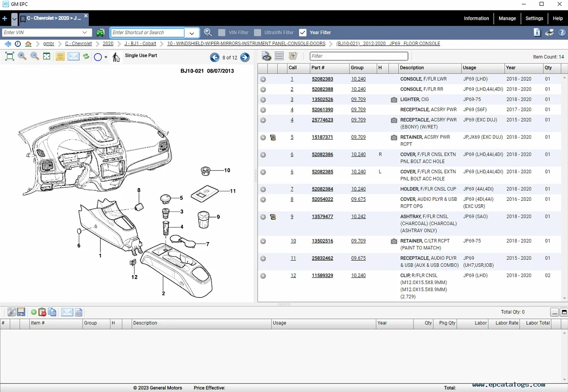Open the 2020 breadcrumb link
The width and height of the screenshot is (568, 392).
click(x=108, y=44)
